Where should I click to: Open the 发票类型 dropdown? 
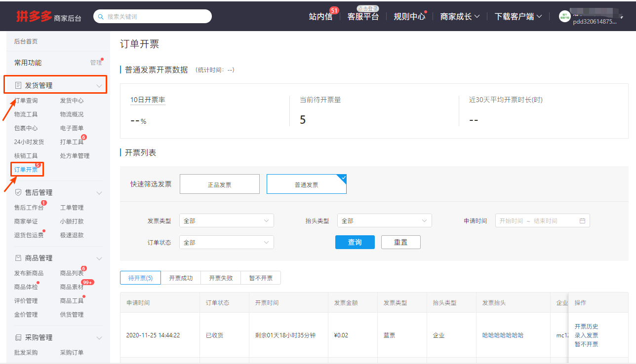(227, 221)
